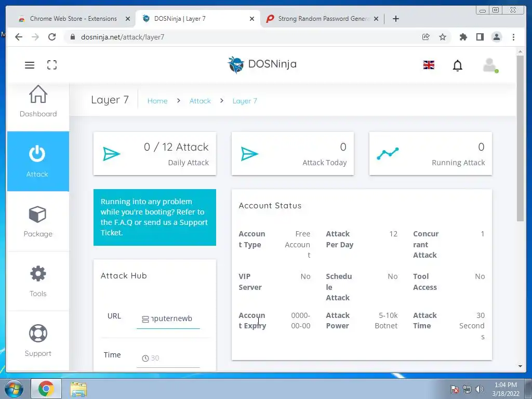
Task: Open Package section in sidebar
Action: click(38, 221)
